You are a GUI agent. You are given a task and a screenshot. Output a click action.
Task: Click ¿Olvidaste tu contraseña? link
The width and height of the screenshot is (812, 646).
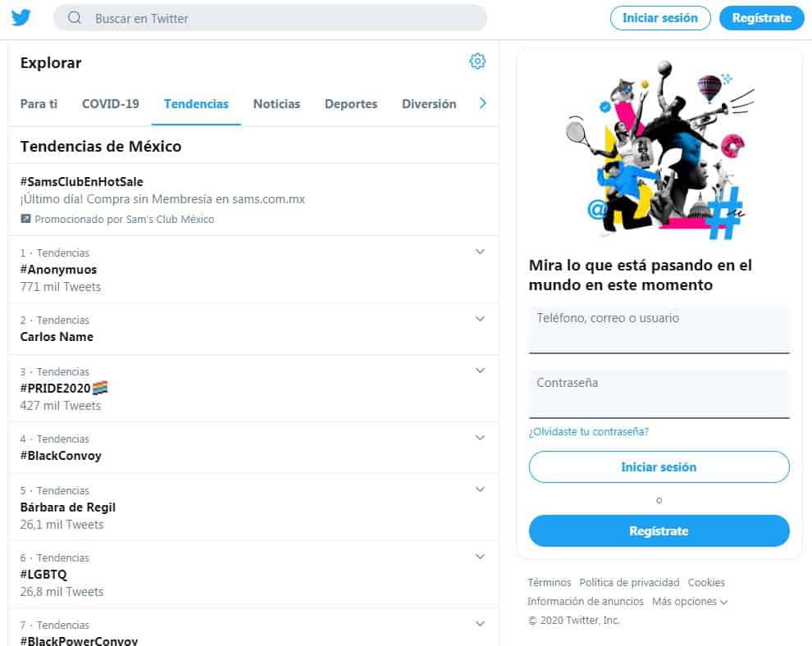coord(588,432)
